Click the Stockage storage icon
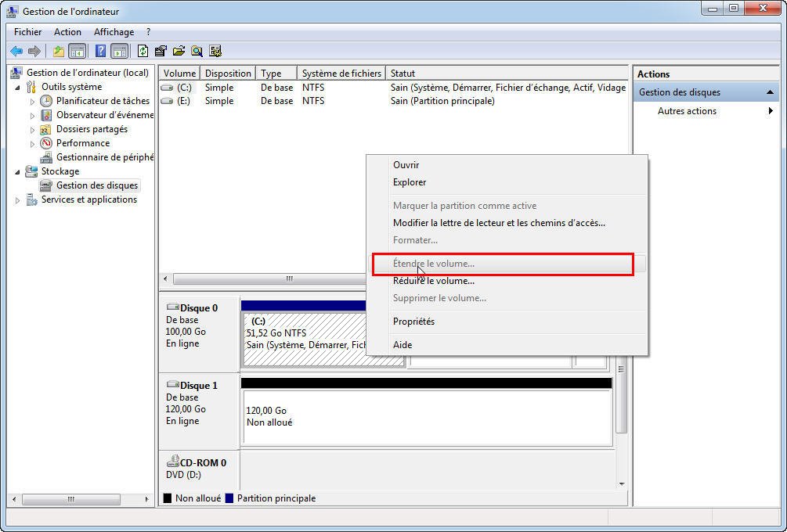Viewport: 787px width, 532px height. click(x=31, y=171)
